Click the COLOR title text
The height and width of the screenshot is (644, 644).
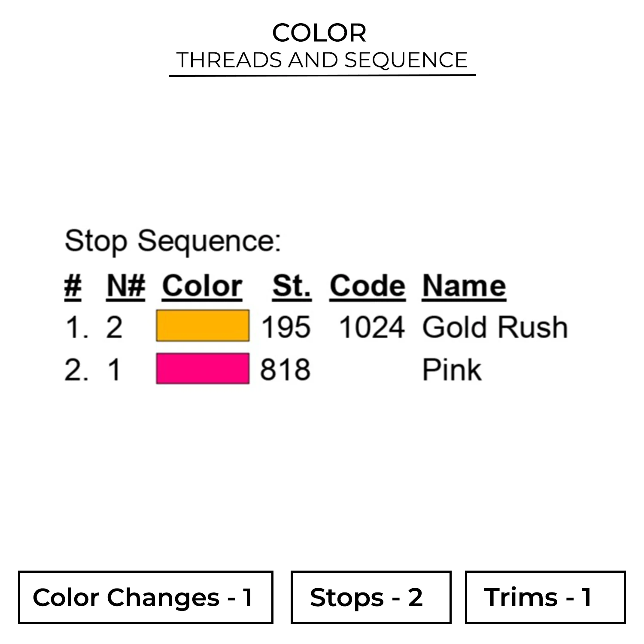pyautogui.click(x=319, y=33)
